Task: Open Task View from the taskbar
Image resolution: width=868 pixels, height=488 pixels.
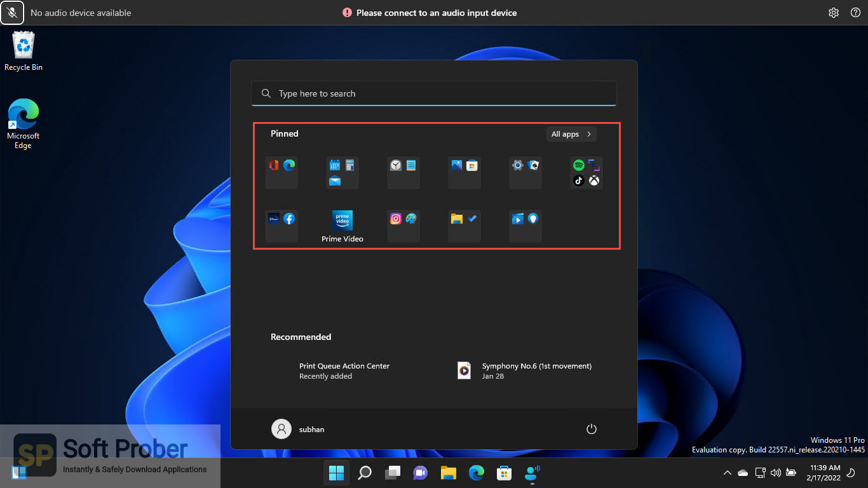Action: click(393, 473)
